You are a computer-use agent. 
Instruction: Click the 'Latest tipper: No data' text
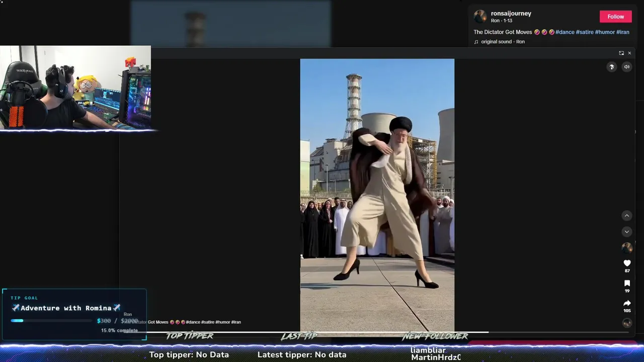tap(302, 354)
